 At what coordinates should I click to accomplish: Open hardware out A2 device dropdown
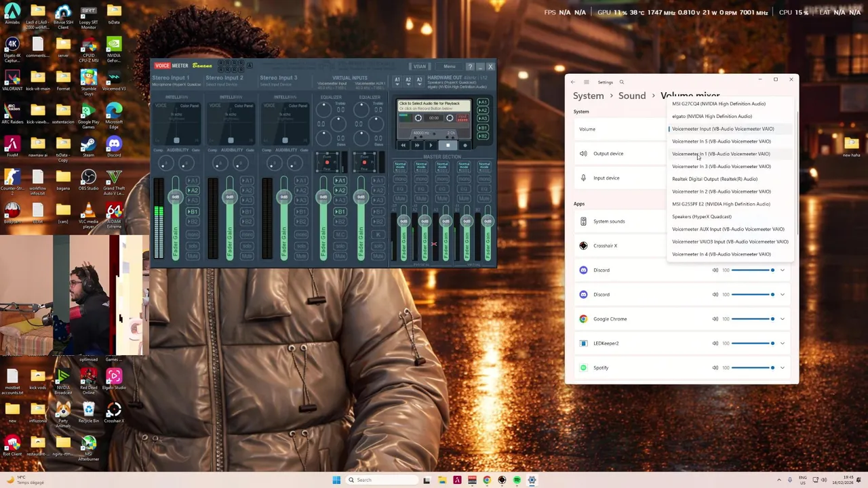(x=408, y=81)
